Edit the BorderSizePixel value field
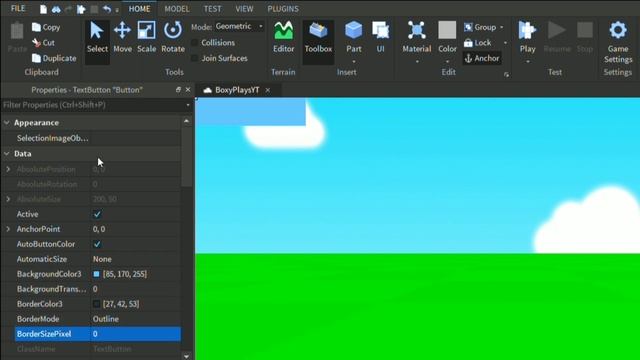This screenshot has width=640, height=360. pyautogui.click(x=135, y=334)
